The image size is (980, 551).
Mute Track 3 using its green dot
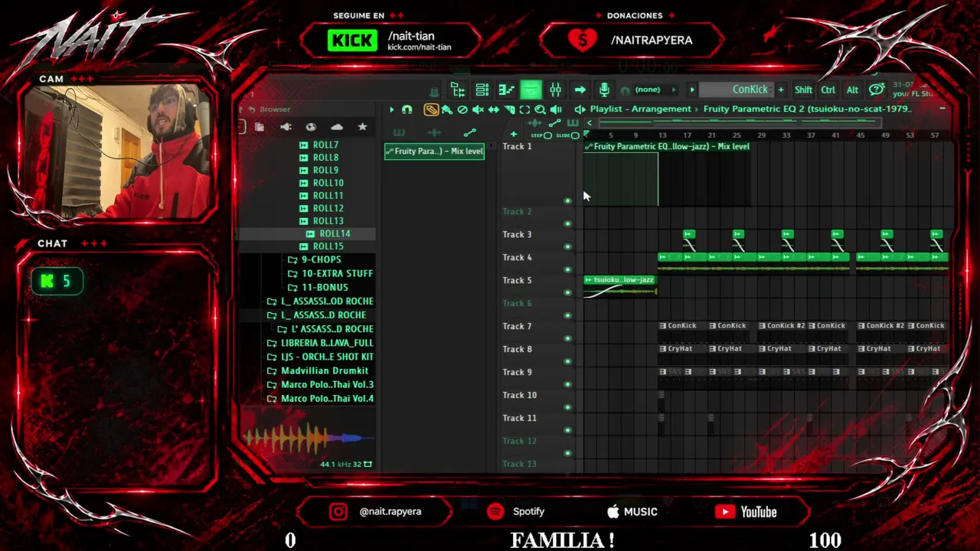(x=567, y=246)
